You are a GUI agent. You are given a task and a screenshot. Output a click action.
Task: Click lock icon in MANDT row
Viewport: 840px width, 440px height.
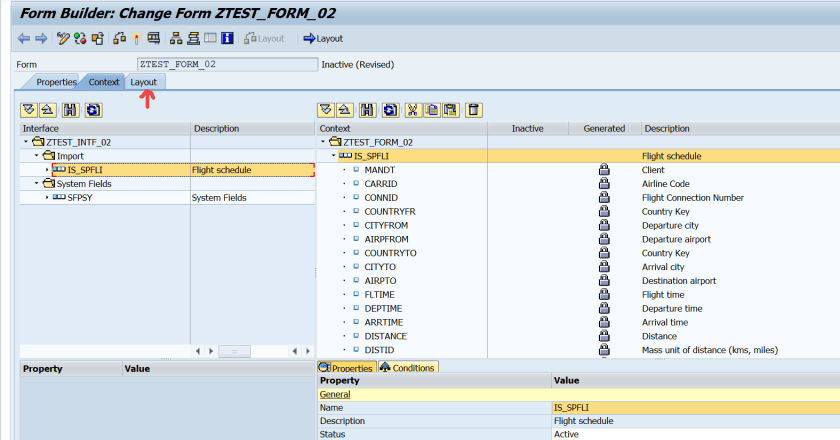604,170
